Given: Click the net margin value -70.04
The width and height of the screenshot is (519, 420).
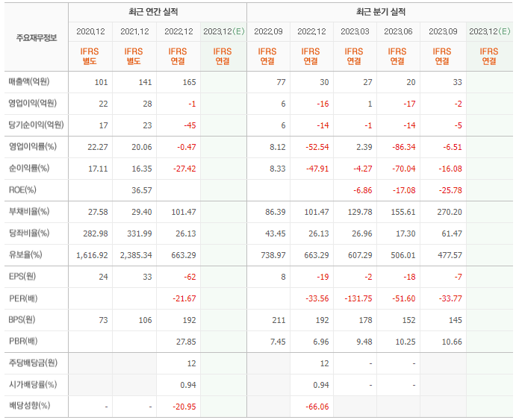Looking at the screenshot, I should pyautogui.click(x=404, y=169).
